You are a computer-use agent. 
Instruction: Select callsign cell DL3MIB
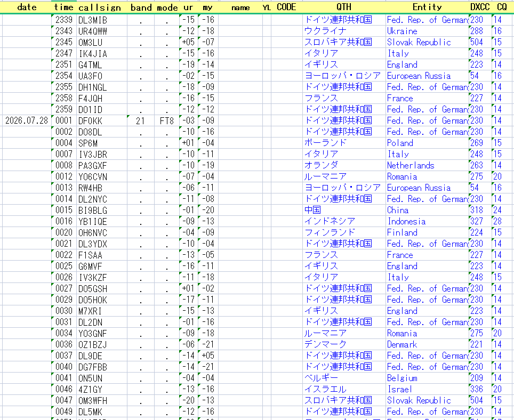[102, 20]
